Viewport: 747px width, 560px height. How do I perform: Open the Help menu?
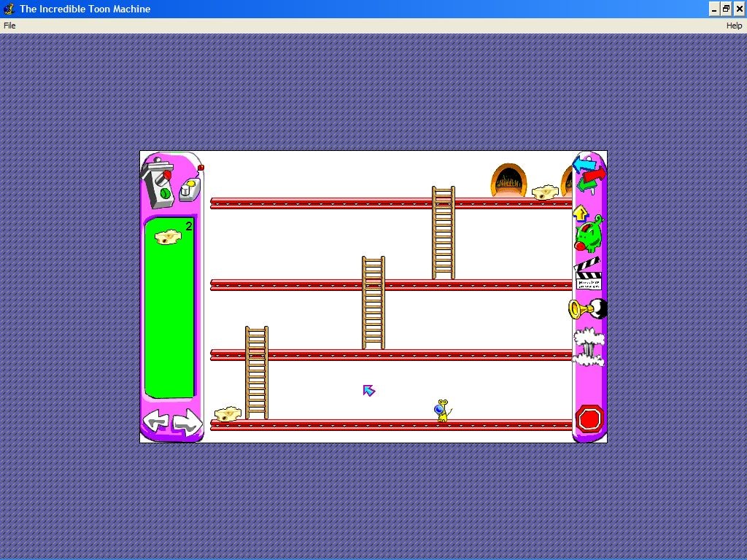[x=734, y=26]
